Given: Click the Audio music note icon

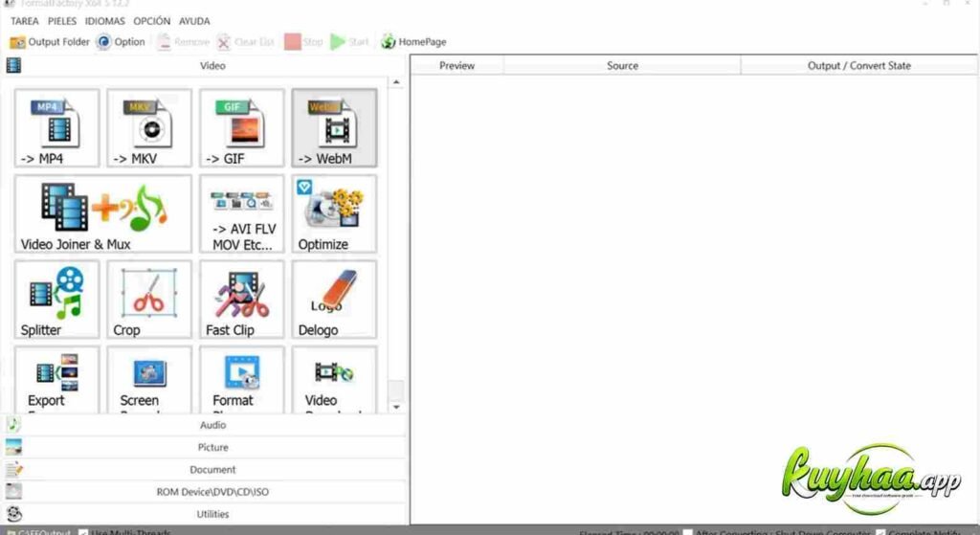Looking at the screenshot, I should pos(13,424).
